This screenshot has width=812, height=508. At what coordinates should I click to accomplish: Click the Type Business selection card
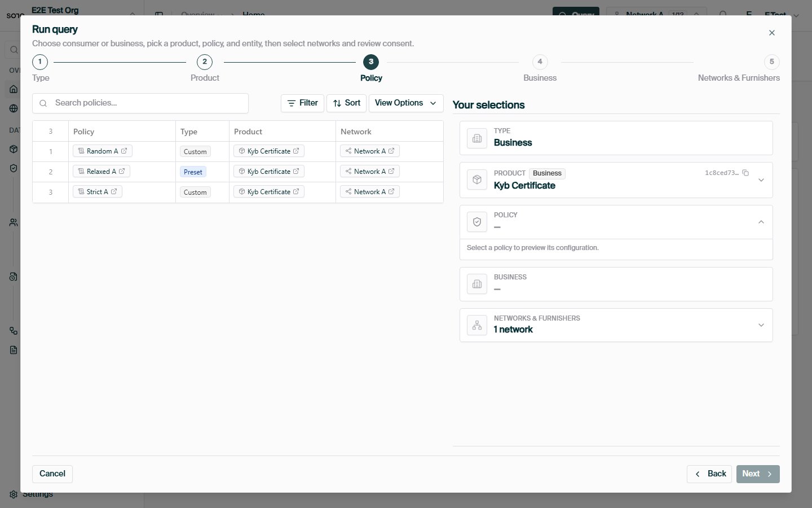pos(616,138)
